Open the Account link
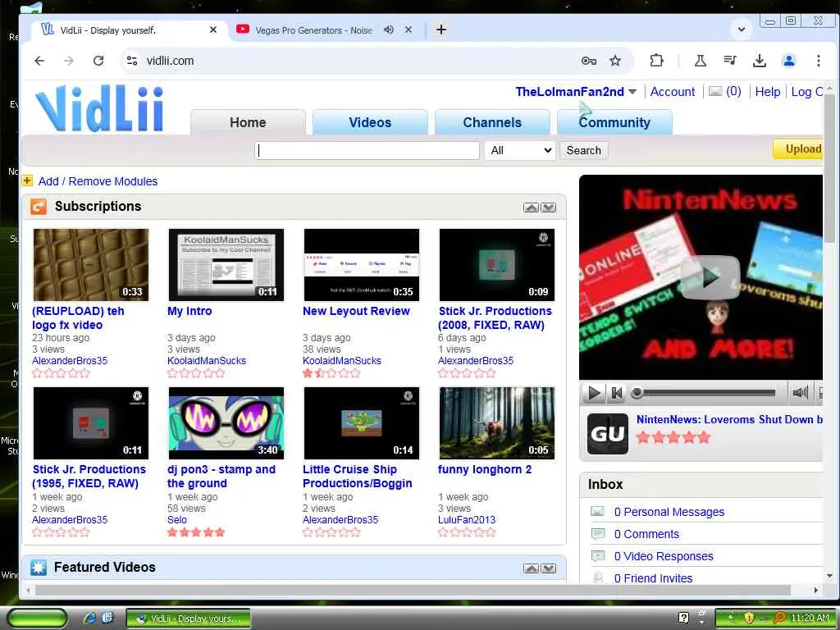Viewport: 840px width, 630px height. click(x=673, y=92)
